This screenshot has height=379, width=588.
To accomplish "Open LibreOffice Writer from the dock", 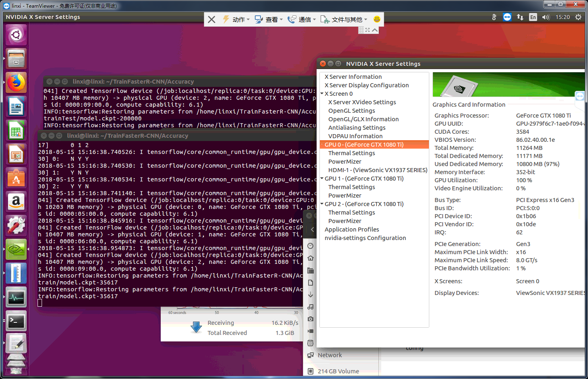I will pyautogui.click(x=16, y=106).
